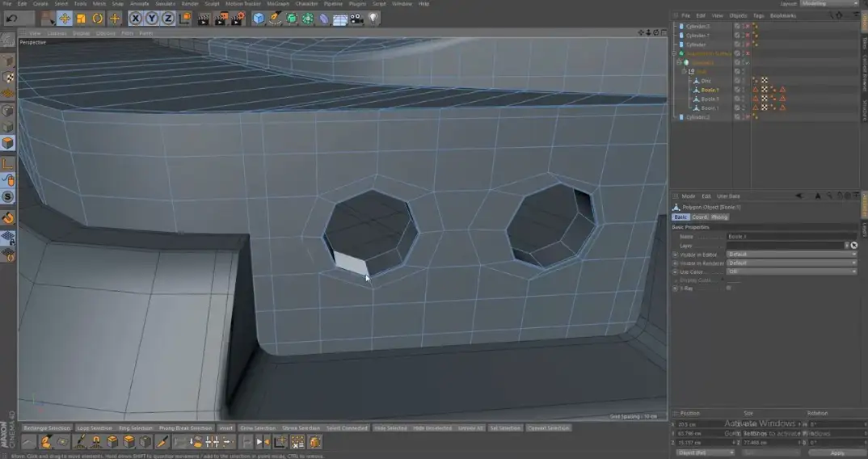Select the Scale tool

click(x=81, y=19)
